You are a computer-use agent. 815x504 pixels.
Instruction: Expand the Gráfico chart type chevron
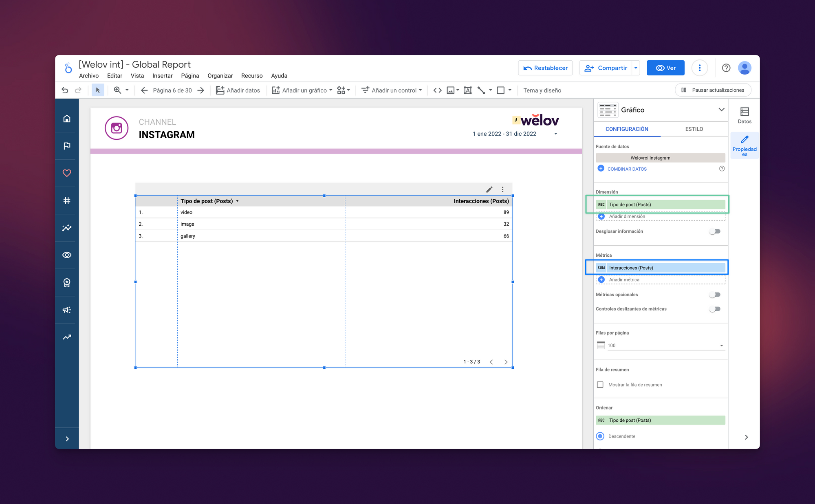click(721, 110)
